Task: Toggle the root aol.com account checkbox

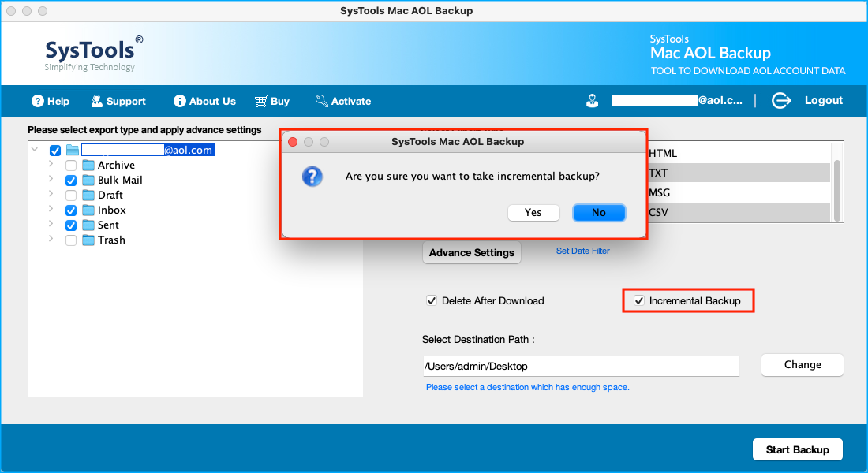Action: click(x=54, y=151)
